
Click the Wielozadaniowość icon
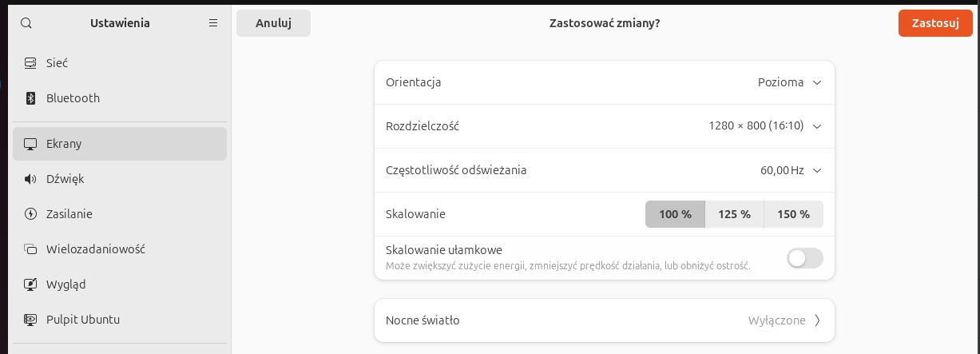point(31,249)
